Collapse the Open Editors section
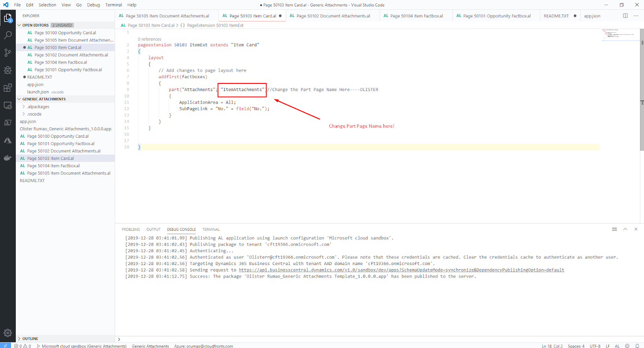The height and width of the screenshot is (348, 644). (19, 25)
